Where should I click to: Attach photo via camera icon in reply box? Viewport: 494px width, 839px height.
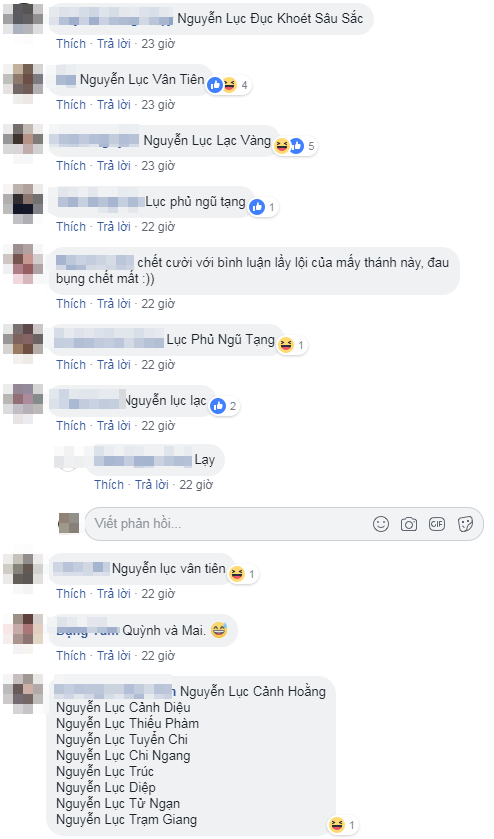409,524
